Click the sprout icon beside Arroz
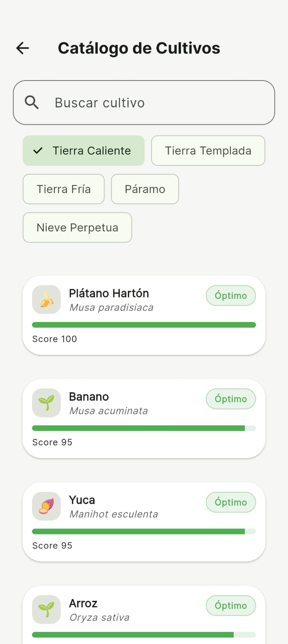This screenshot has height=644, width=288. [x=46, y=609]
